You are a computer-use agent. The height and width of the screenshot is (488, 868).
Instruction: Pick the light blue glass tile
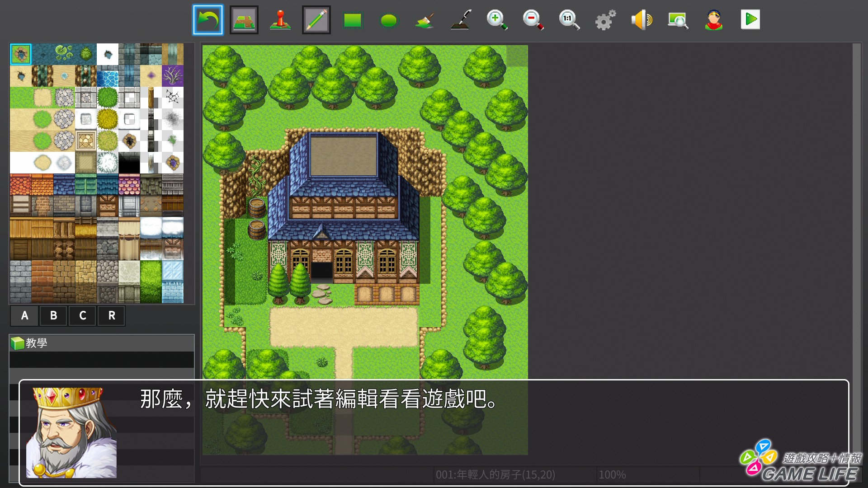tap(173, 271)
